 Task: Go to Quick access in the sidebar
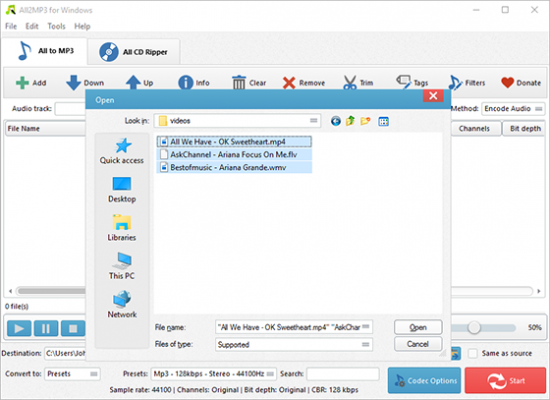122,151
